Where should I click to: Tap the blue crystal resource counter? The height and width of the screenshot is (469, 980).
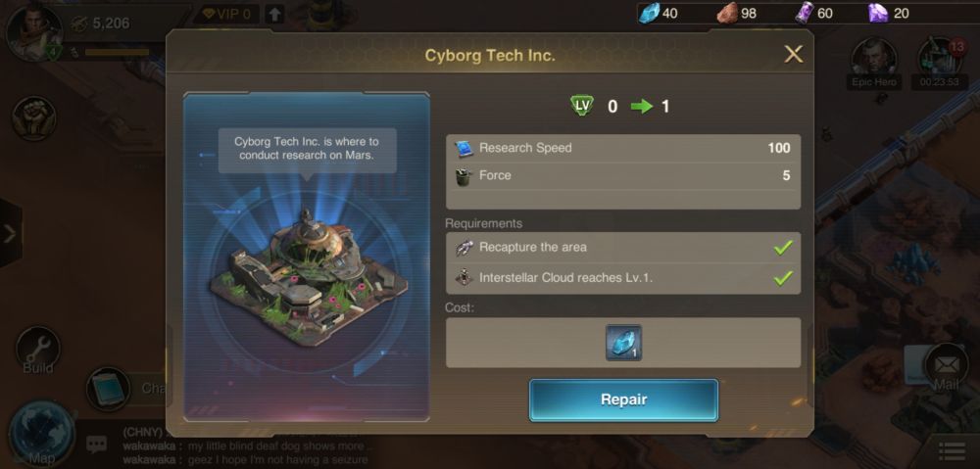(659, 13)
